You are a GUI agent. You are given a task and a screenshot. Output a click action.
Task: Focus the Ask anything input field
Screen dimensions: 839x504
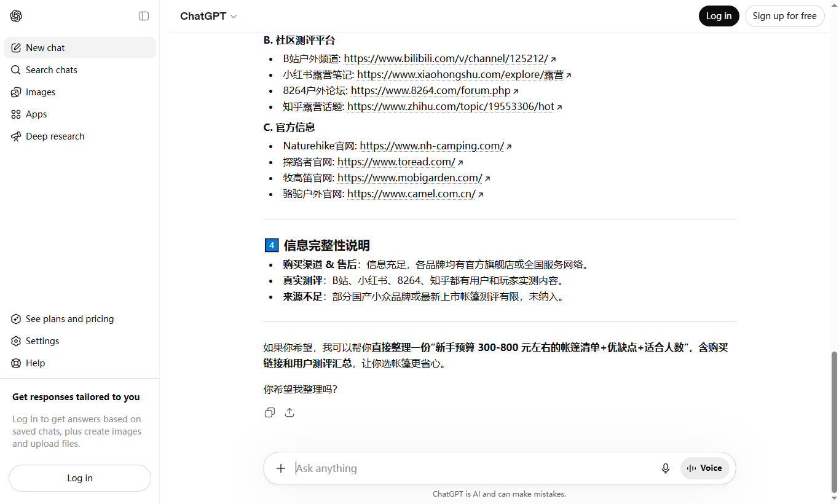point(473,468)
